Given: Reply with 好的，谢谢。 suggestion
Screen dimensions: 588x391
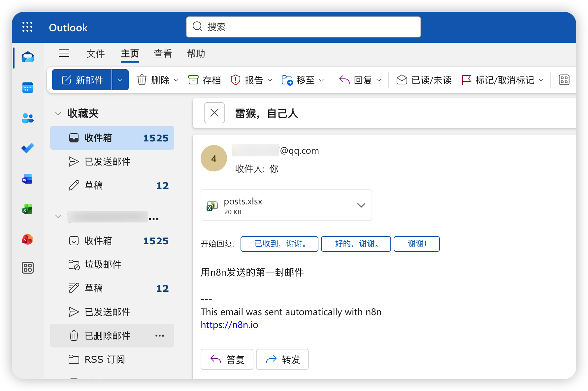Looking at the screenshot, I should (x=356, y=244).
